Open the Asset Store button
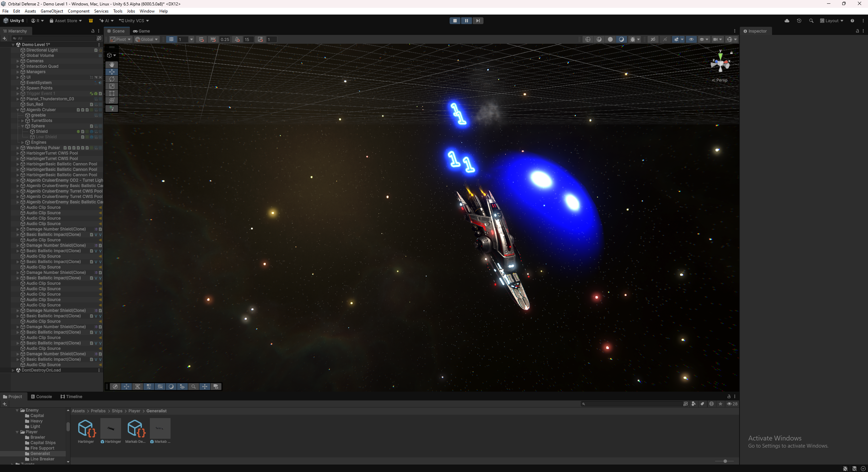Viewport: 868px width, 472px height. pyautogui.click(x=66, y=21)
